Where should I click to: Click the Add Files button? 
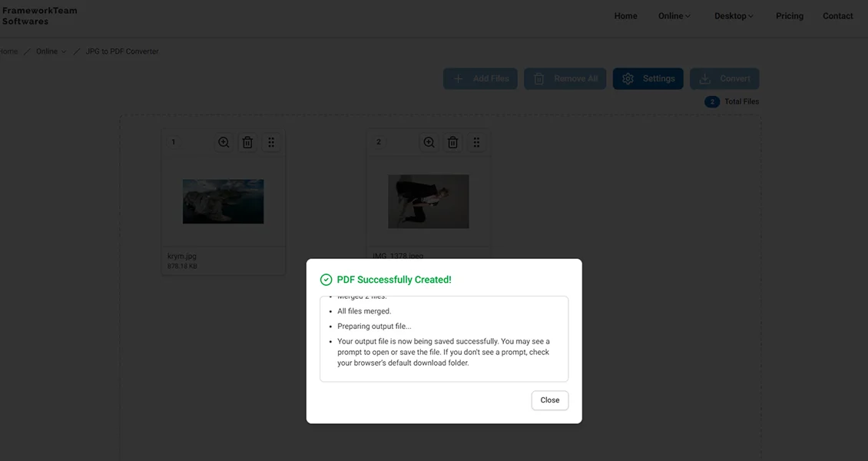480,78
